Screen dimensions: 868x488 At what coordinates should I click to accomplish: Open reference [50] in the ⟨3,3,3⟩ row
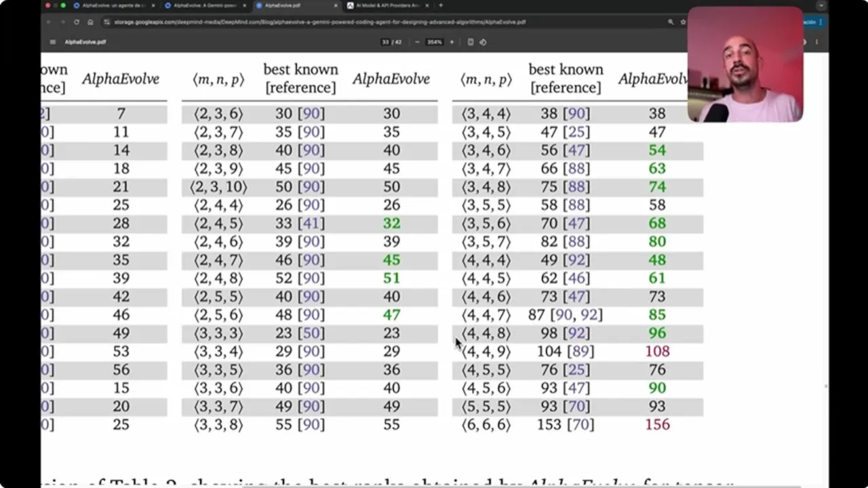click(x=311, y=333)
